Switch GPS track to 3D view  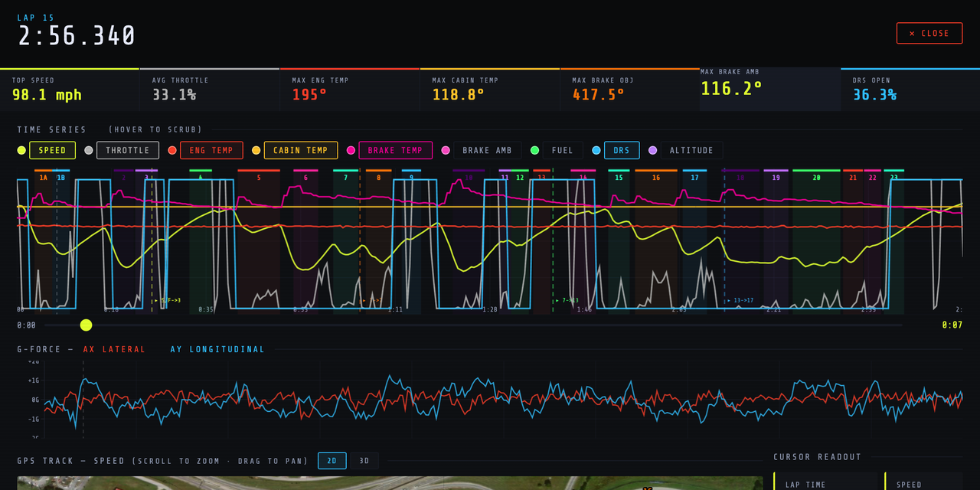364,461
